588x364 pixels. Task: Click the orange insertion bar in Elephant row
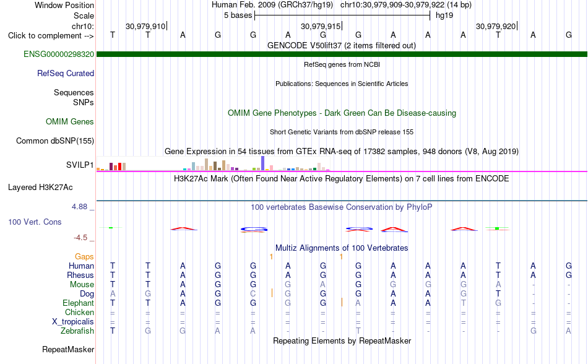tap(342, 303)
